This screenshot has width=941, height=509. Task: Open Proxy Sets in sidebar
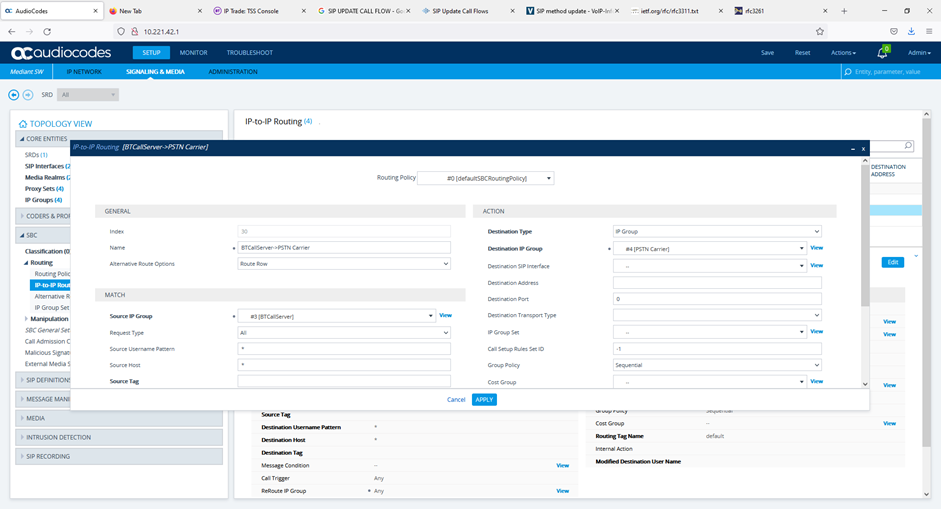pyautogui.click(x=44, y=188)
